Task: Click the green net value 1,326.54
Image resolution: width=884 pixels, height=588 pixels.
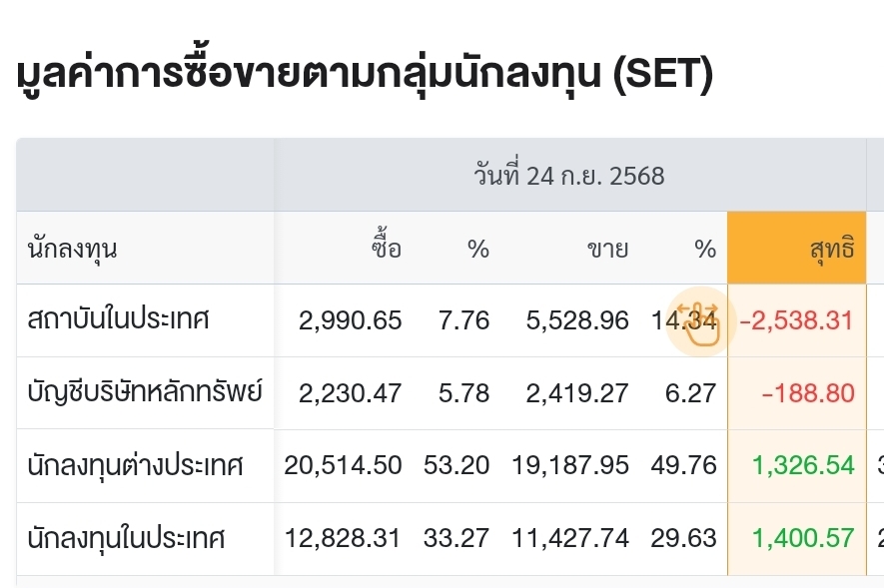Action: coord(803,465)
